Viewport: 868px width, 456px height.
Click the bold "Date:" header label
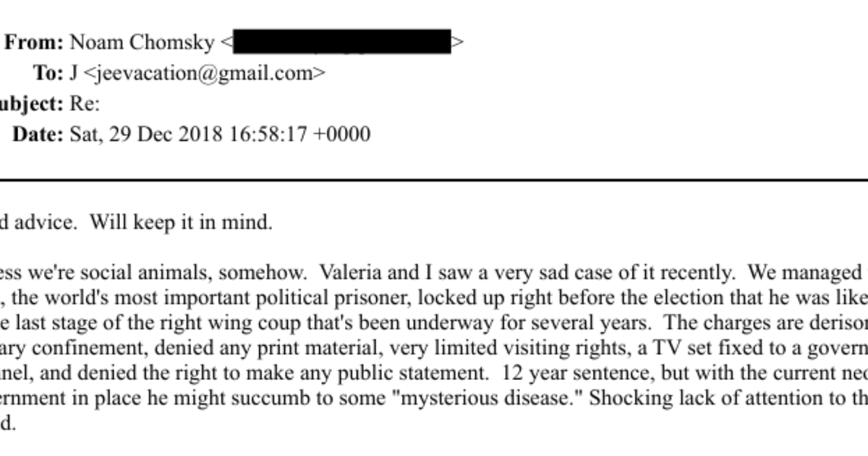point(38,135)
